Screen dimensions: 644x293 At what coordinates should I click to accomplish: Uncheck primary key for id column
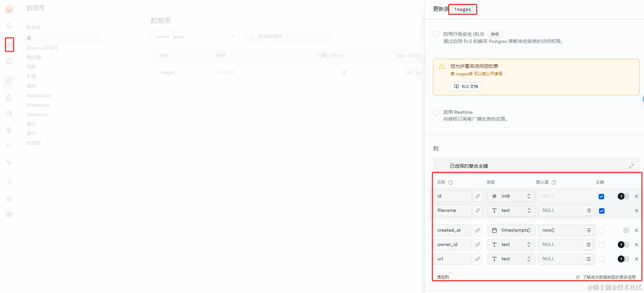click(601, 197)
